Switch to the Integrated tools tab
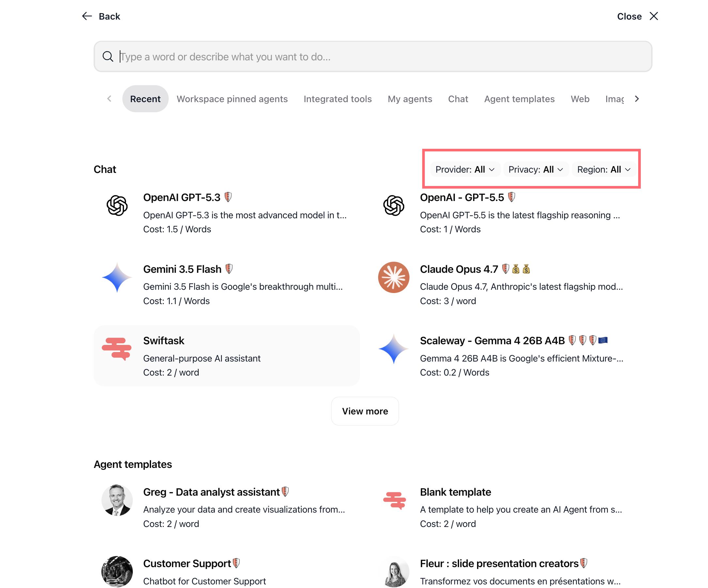The width and height of the screenshot is (708, 588). (337, 99)
